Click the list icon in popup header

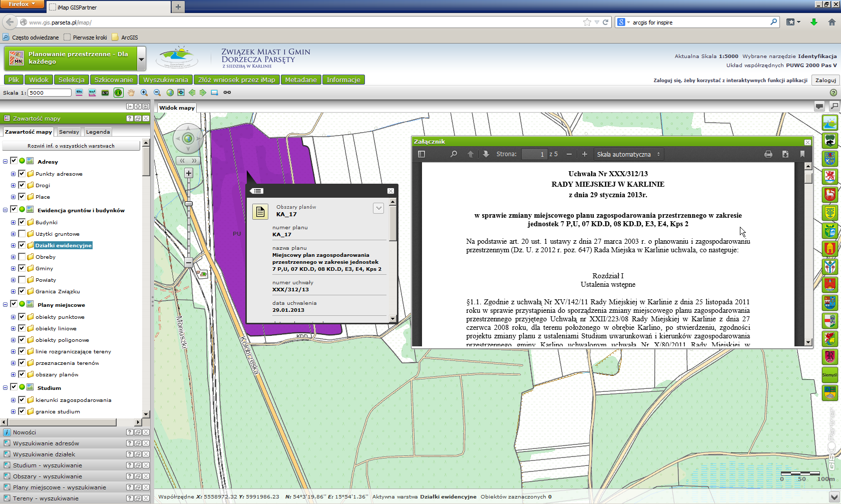click(x=256, y=191)
